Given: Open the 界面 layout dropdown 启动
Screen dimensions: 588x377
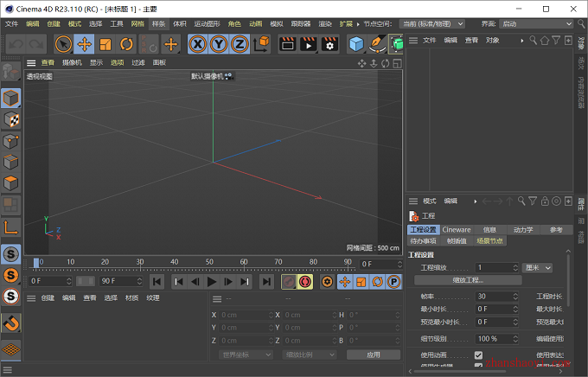Looking at the screenshot, I should [536, 24].
